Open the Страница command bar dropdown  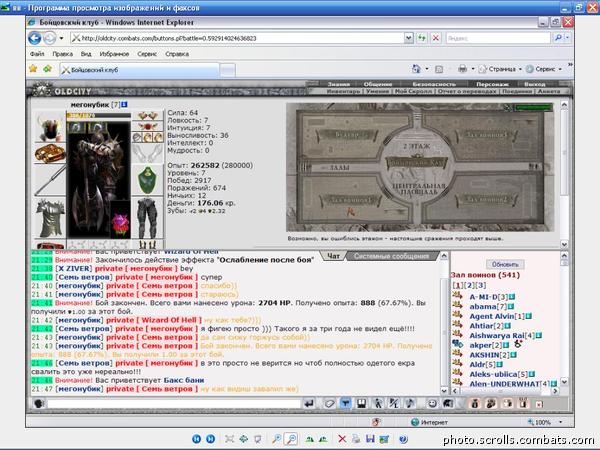tap(500, 69)
